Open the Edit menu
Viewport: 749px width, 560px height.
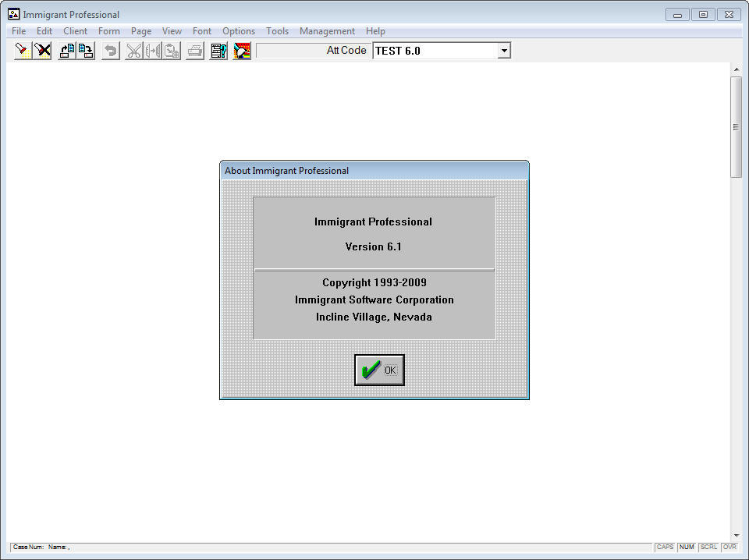tap(44, 31)
